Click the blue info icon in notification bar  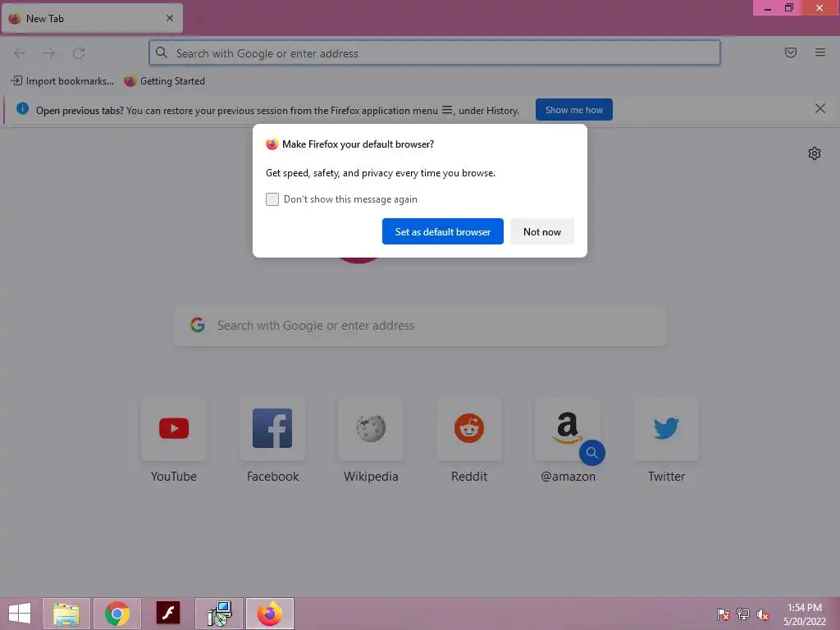[x=22, y=109]
